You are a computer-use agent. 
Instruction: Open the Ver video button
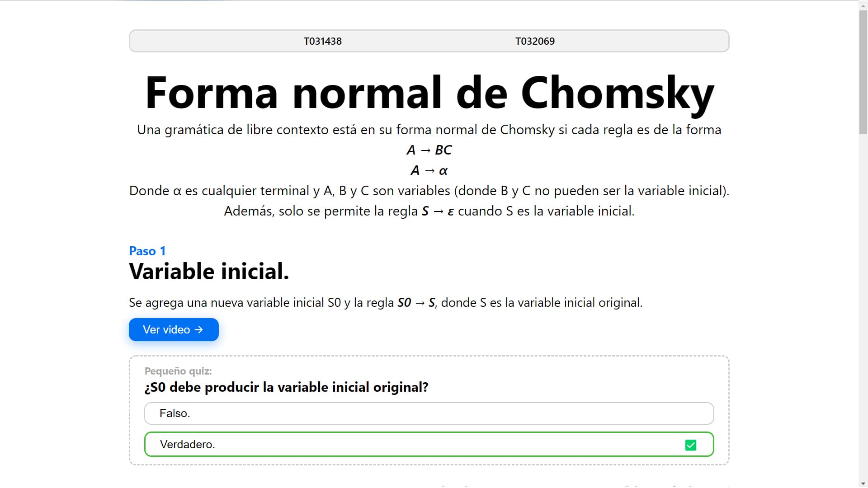(174, 329)
